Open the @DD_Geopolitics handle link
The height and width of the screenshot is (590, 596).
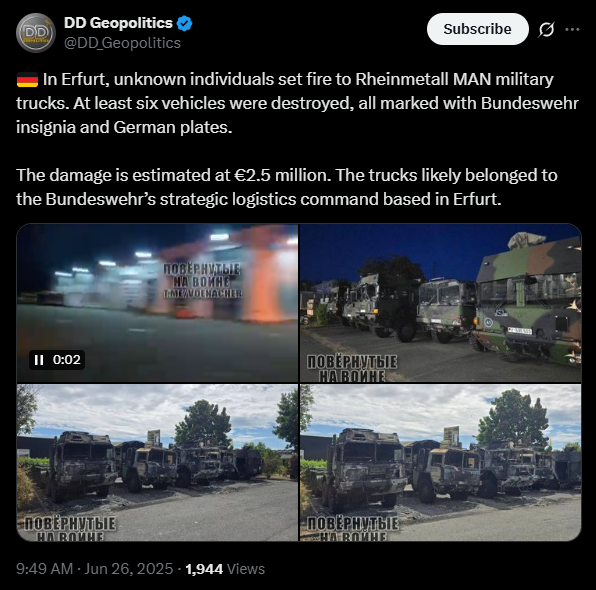pos(122,43)
